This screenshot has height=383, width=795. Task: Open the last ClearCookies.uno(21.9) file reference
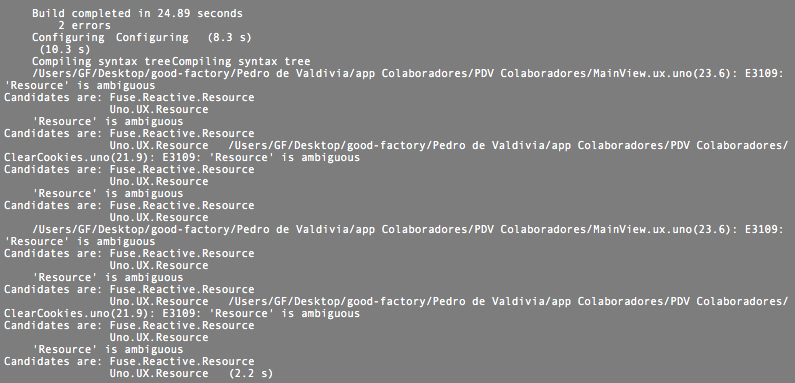pyautogui.click(x=75, y=314)
